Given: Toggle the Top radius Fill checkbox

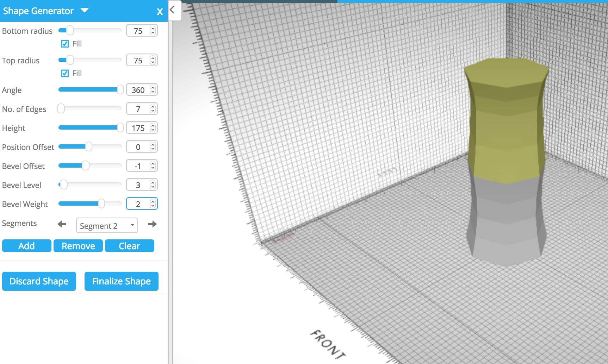Looking at the screenshot, I should pos(65,73).
